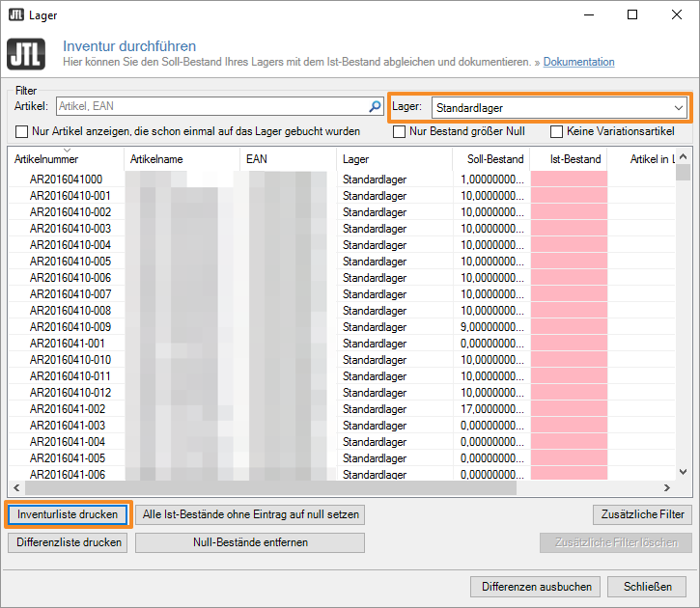Screen dimensions: 700x608
Task: Click the JTL logo in header
Action: click(x=26, y=54)
